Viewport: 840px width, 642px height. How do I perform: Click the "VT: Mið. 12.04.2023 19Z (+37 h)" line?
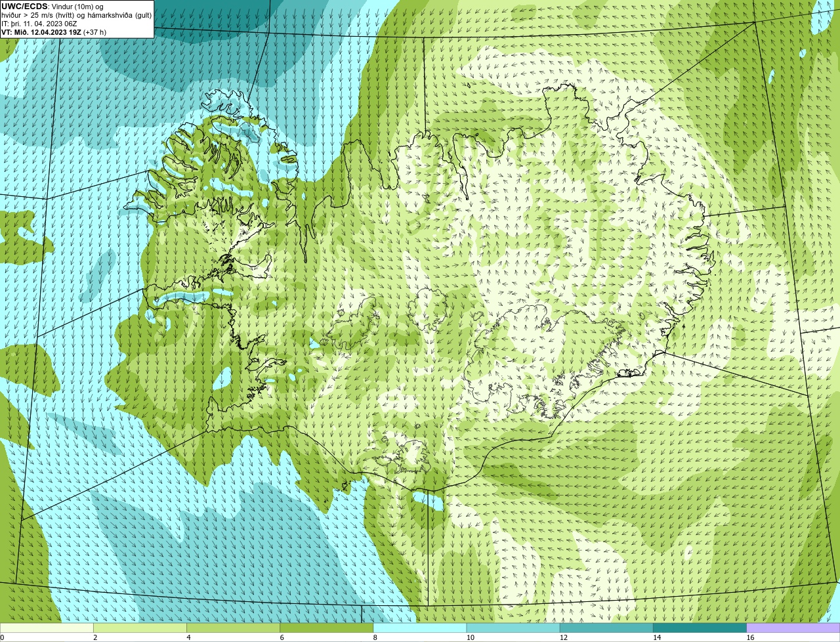pos(54,32)
